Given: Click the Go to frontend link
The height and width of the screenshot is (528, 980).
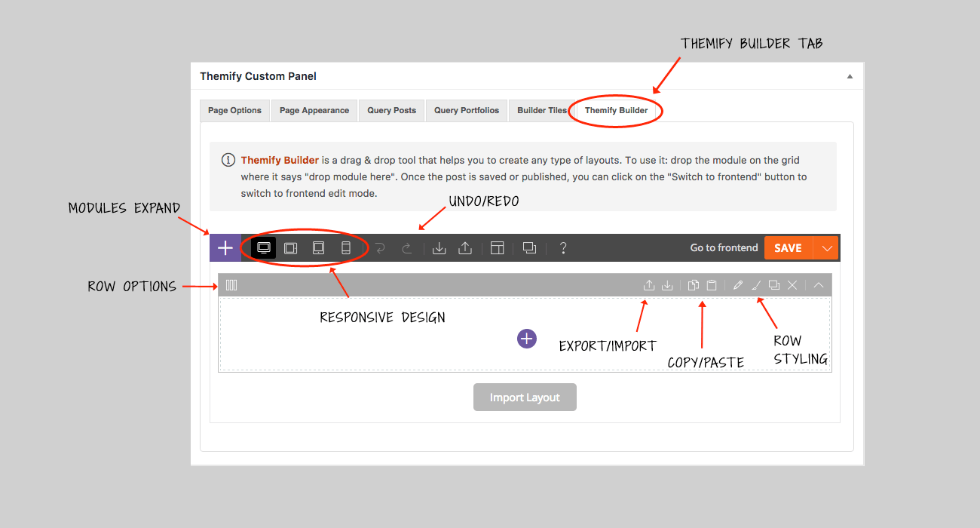Looking at the screenshot, I should [x=723, y=247].
